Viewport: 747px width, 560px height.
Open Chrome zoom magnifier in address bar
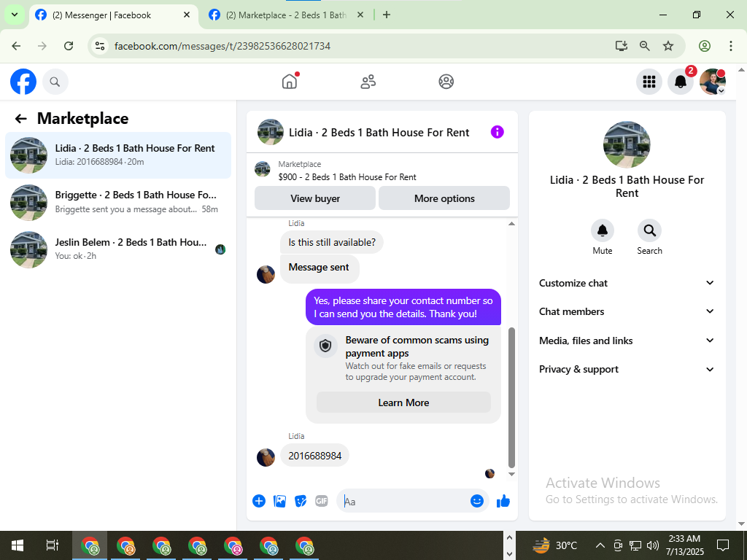pos(645,46)
